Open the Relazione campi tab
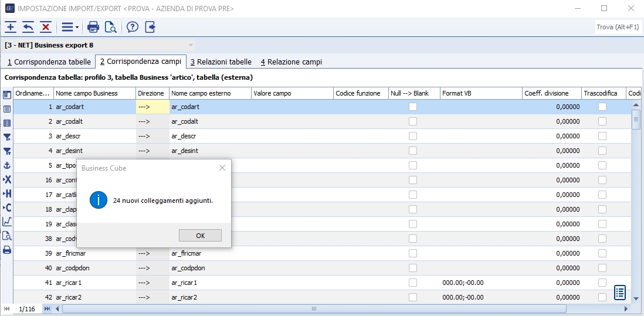The width and height of the screenshot is (644, 316). click(x=291, y=62)
